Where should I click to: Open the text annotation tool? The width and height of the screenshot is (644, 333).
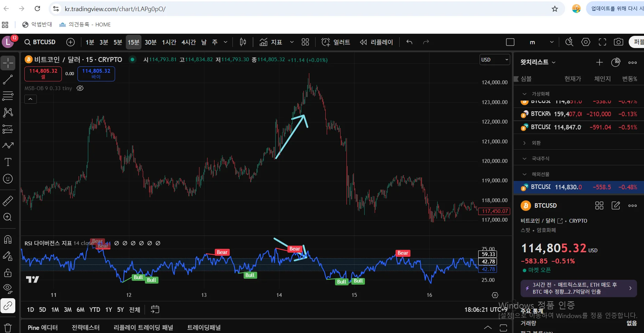pos(8,162)
